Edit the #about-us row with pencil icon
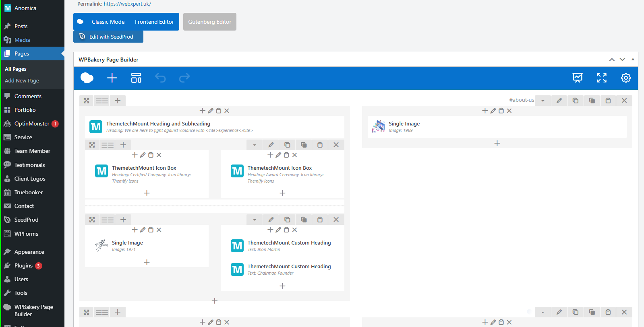Screen dimensions: 644x327 559,101
